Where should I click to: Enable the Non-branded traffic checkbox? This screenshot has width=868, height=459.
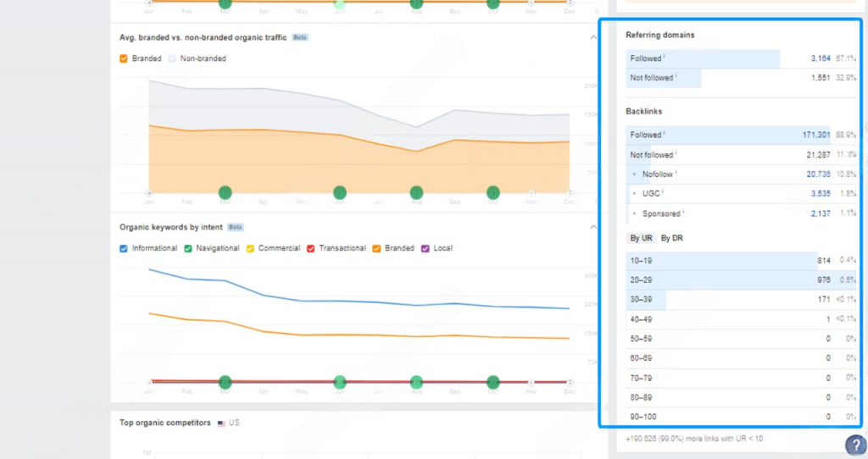(x=172, y=58)
